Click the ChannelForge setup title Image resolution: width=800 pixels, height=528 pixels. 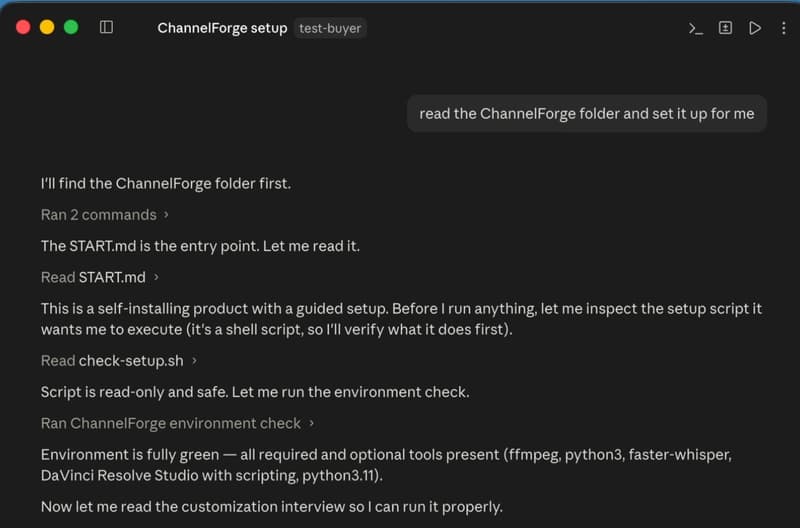[222, 28]
